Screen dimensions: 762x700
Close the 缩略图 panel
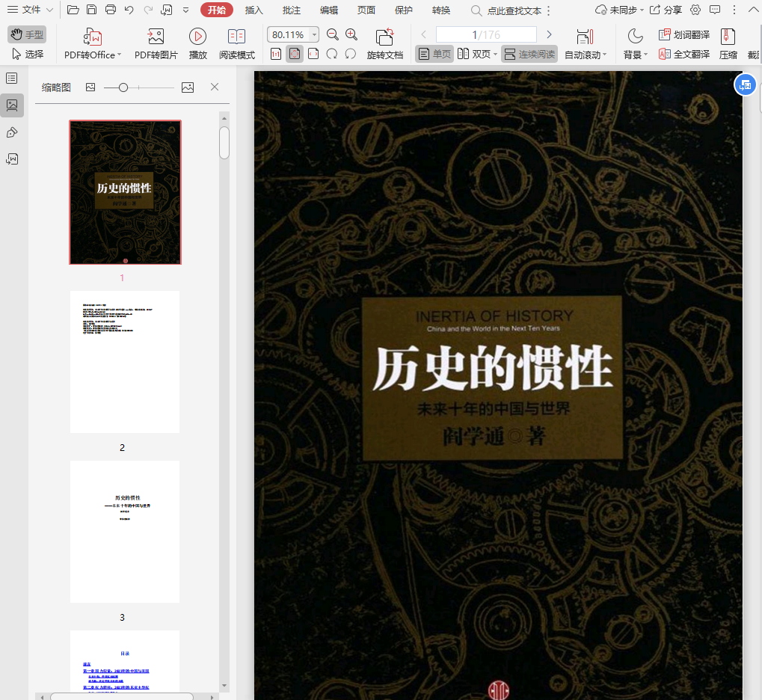215,87
